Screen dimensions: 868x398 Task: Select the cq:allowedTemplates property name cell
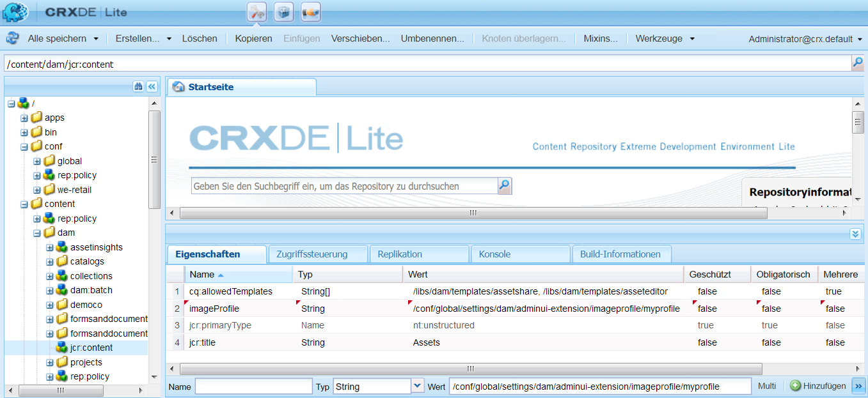point(231,291)
